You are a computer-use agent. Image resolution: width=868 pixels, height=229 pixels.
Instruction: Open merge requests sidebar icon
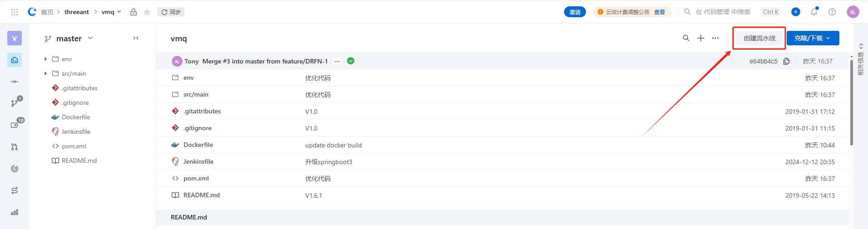tap(15, 147)
